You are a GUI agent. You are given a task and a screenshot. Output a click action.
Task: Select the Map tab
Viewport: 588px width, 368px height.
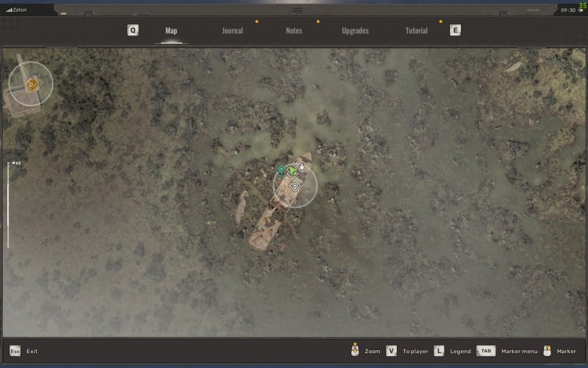click(x=171, y=31)
